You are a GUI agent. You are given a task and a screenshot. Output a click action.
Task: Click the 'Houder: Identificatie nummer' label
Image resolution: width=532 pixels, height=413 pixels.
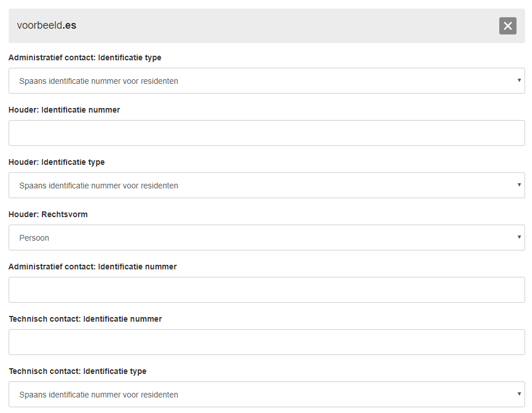click(64, 110)
